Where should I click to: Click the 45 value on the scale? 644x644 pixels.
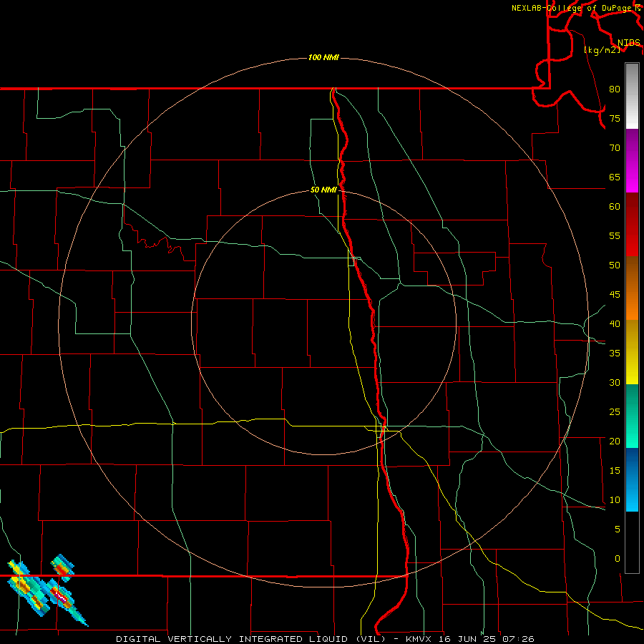point(615,295)
